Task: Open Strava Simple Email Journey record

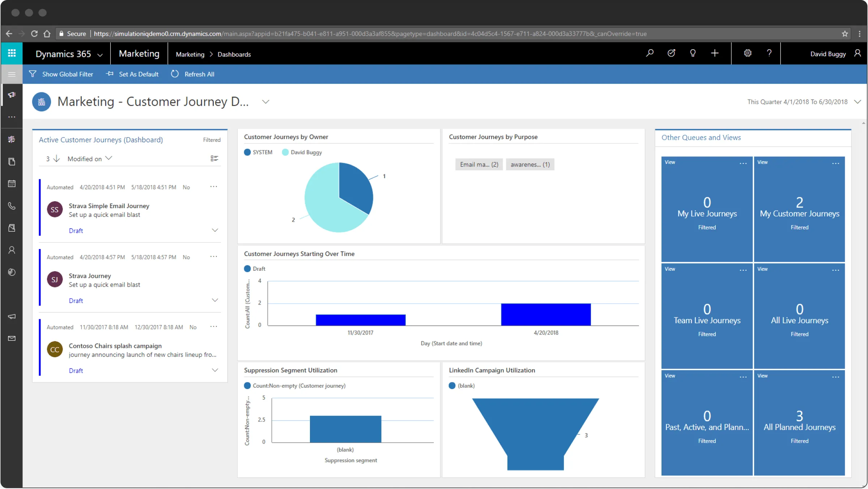Action: pos(109,206)
